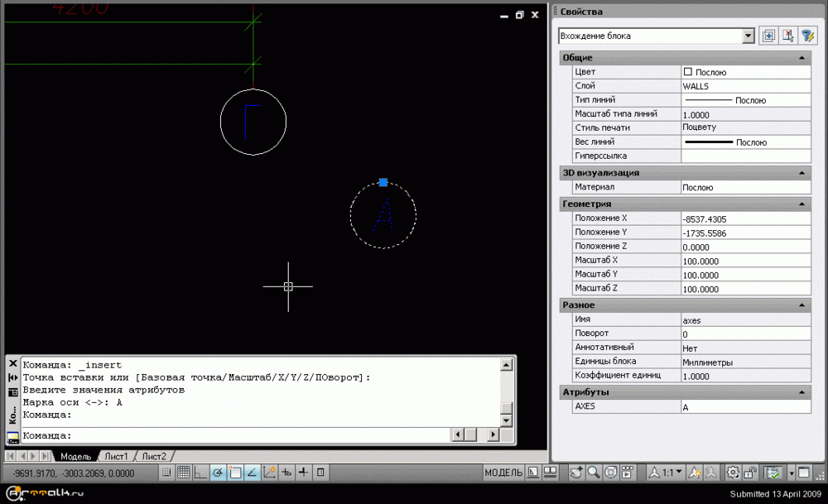The image size is (828, 504).
Task: Click the annotation scale icon
Action: point(654,473)
